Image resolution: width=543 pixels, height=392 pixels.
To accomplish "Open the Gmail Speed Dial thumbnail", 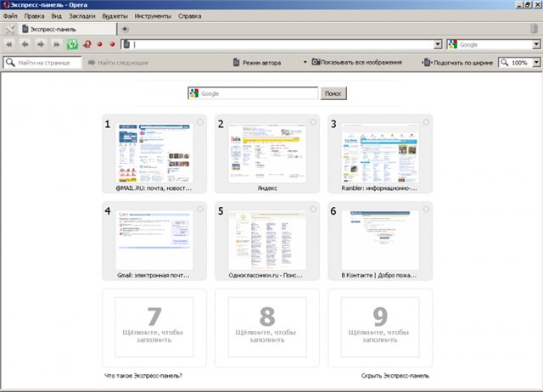I will [154, 241].
